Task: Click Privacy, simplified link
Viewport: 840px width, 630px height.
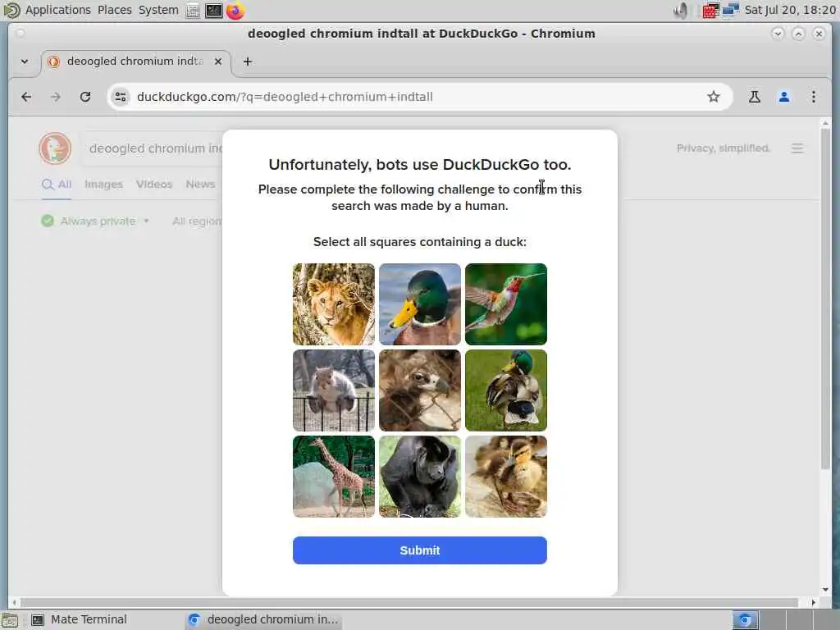Action: (x=724, y=148)
